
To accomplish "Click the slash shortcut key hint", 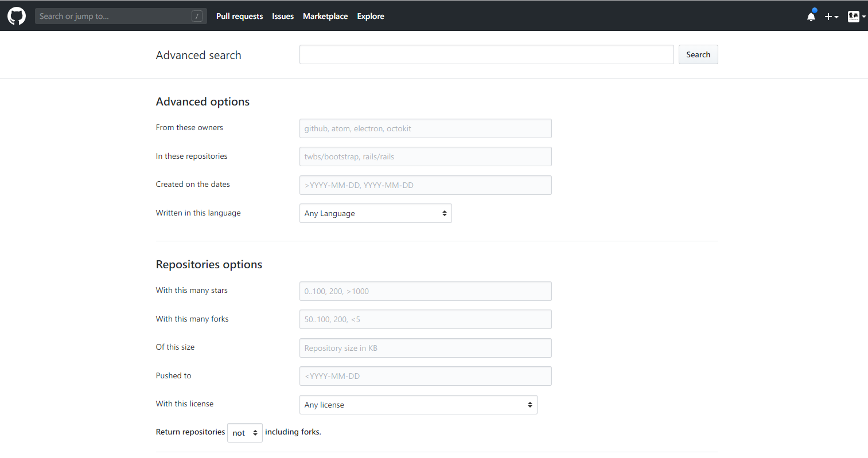I will [x=197, y=16].
